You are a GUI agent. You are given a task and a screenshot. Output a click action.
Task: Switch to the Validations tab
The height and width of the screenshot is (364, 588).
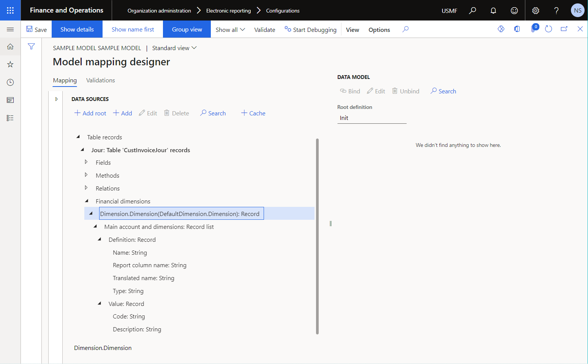point(101,80)
